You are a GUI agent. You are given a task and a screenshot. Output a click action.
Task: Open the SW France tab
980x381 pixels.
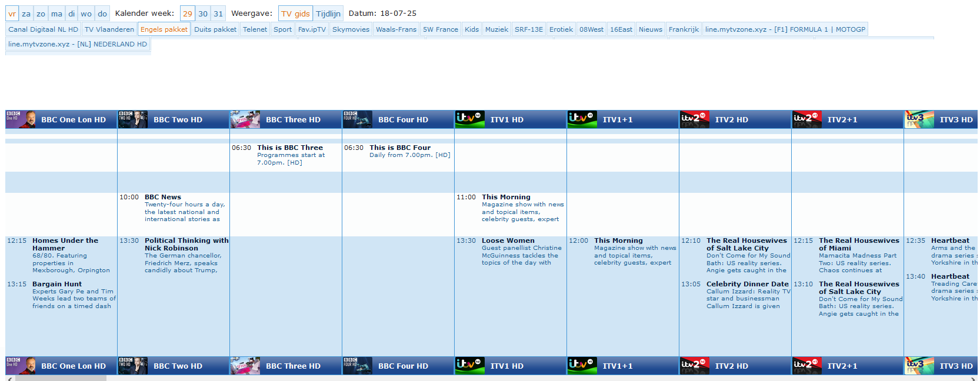point(441,29)
